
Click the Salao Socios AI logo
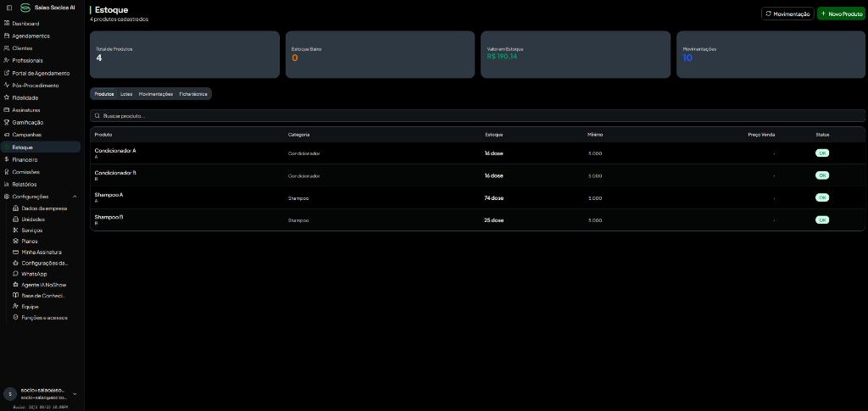(x=25, y=8)
